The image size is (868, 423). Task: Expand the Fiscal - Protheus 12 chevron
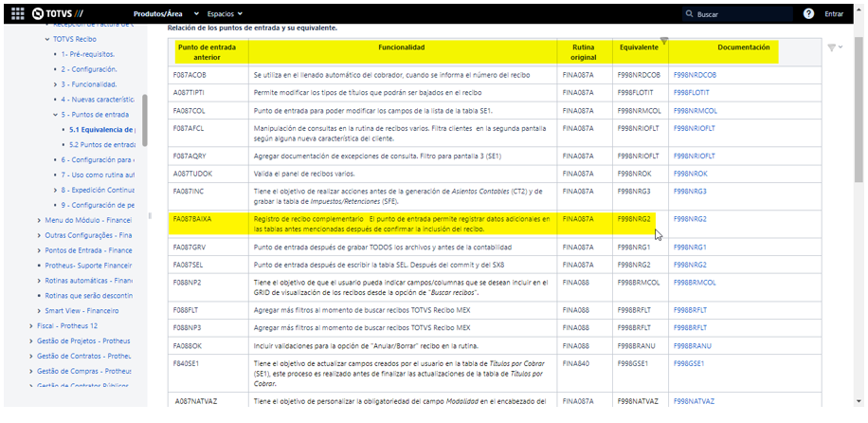tap(31, 326)
